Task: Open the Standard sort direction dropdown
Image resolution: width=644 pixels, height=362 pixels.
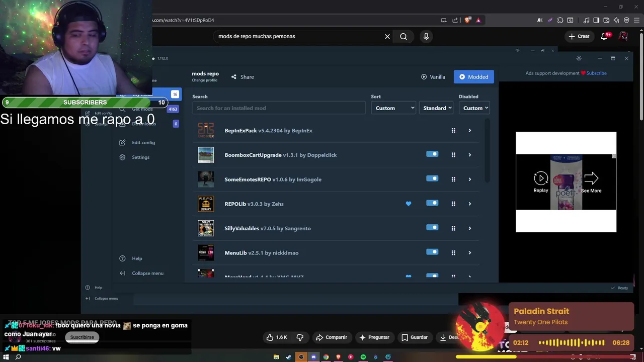Action: (436, 108)
